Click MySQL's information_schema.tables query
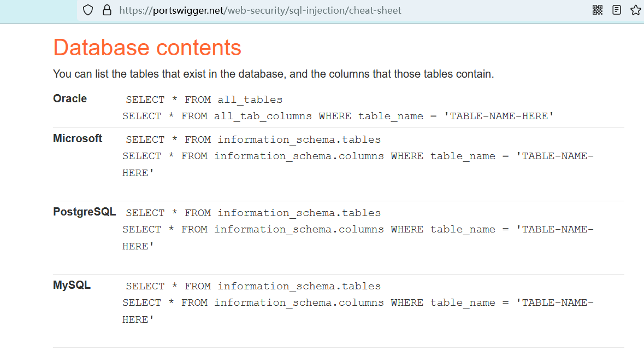Screen dimensions: 644x361 tap(253, 286)
